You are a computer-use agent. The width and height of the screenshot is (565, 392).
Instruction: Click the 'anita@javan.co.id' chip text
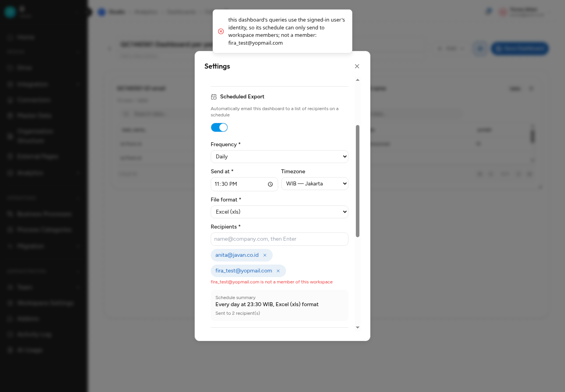tap(237, 255)
